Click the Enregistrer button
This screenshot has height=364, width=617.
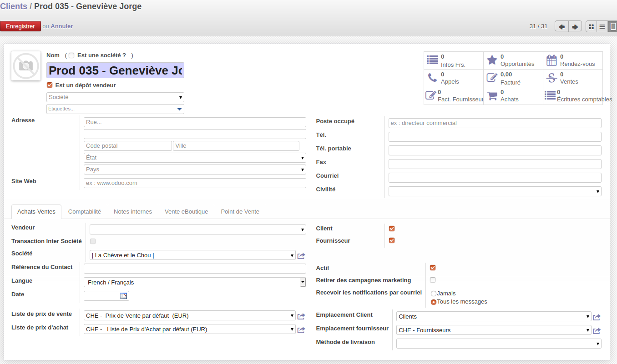click(20, 26)
